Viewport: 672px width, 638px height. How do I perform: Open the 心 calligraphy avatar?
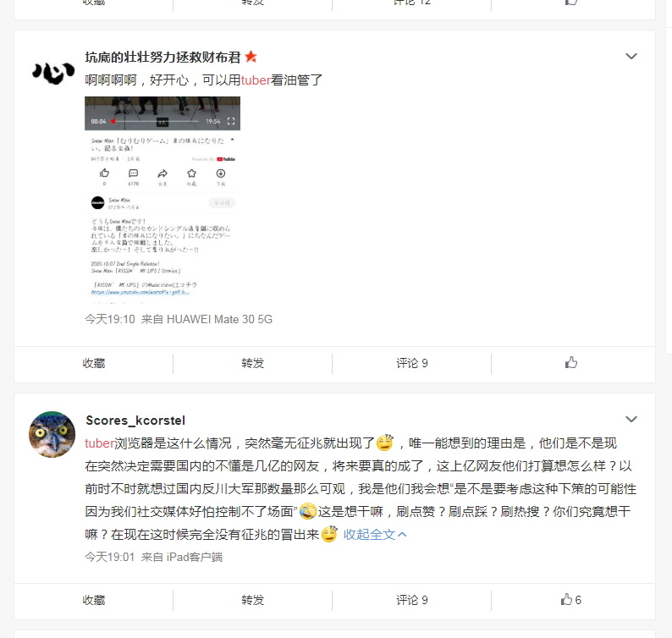(x=52, y=73)
